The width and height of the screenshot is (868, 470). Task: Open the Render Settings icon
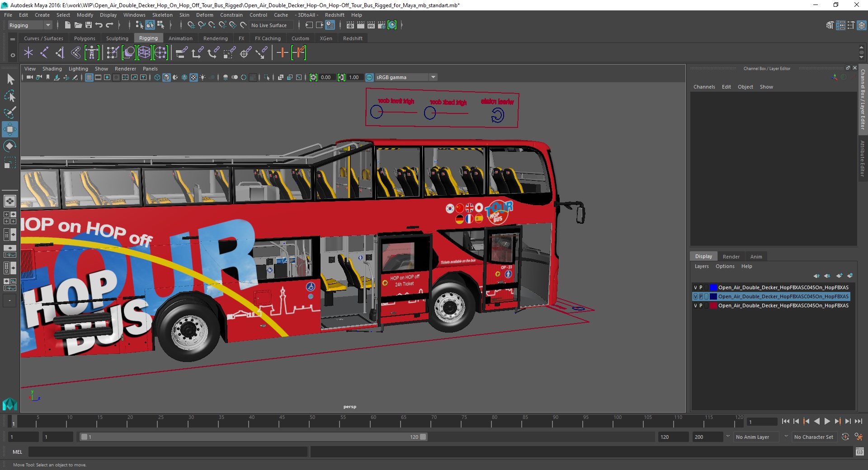click(382, 25)
